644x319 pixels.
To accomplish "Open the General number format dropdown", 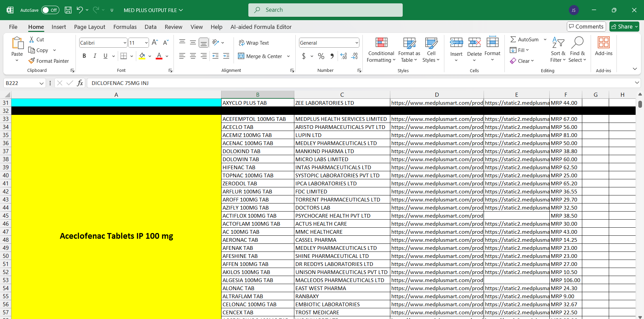I will (x=356, y=43).
